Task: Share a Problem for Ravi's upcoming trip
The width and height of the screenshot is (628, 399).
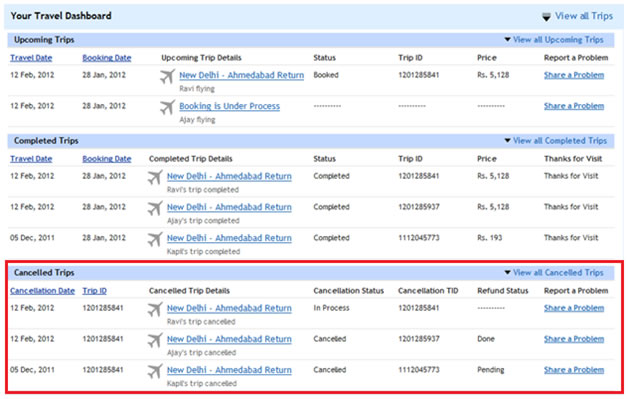Action: pos(574,75)
